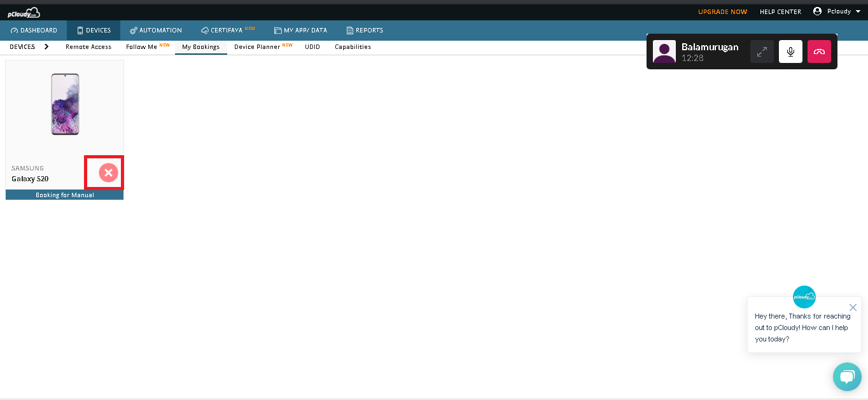Close the chat greeting popup
The image size is (868, 400).
tap(853, 308)
